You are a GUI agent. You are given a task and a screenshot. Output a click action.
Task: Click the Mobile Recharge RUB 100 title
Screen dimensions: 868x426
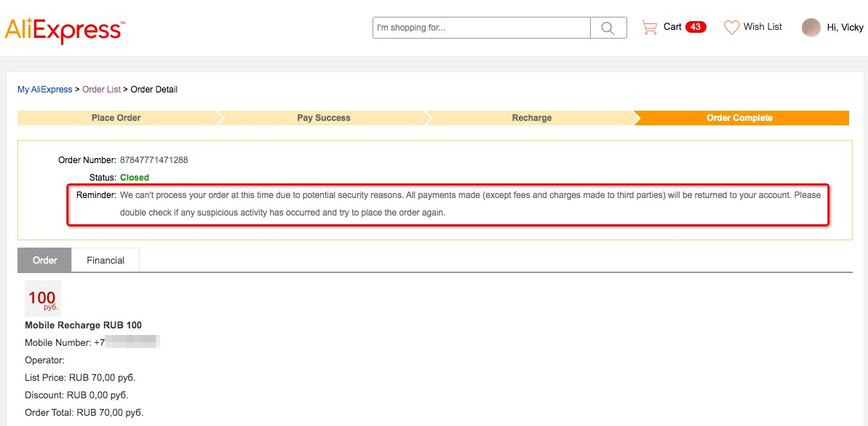pos(84,326)
